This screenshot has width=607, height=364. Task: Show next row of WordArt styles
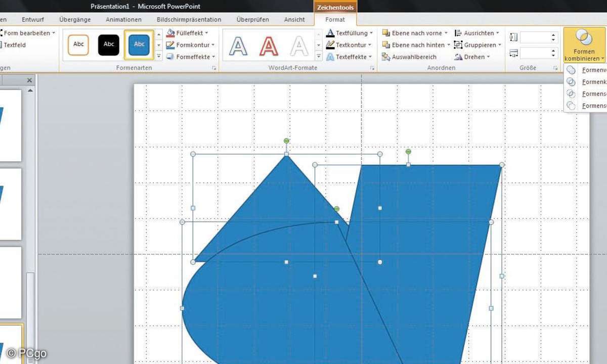pyautogui.click(x=318, y=45)
